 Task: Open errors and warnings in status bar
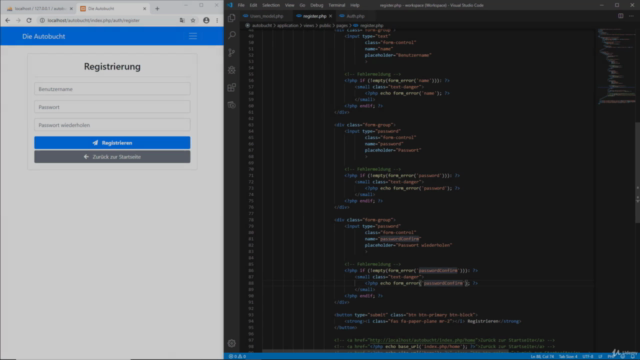click(x=237, y=356)
